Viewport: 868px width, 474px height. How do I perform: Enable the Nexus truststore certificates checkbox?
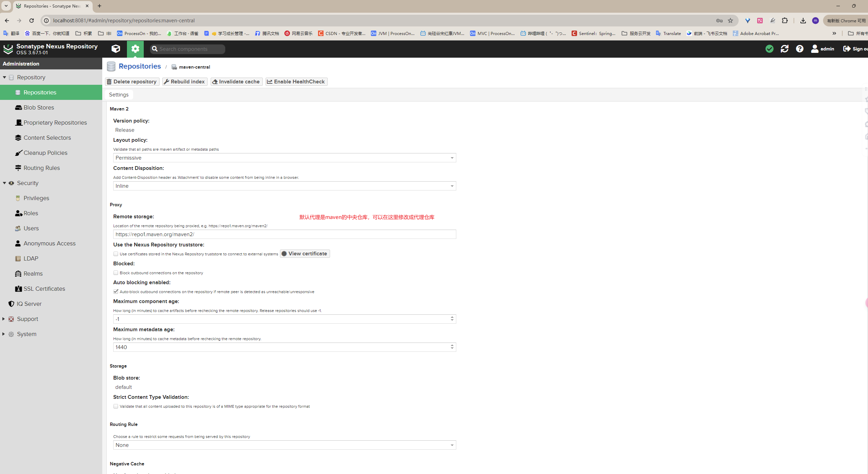(116, 254)
